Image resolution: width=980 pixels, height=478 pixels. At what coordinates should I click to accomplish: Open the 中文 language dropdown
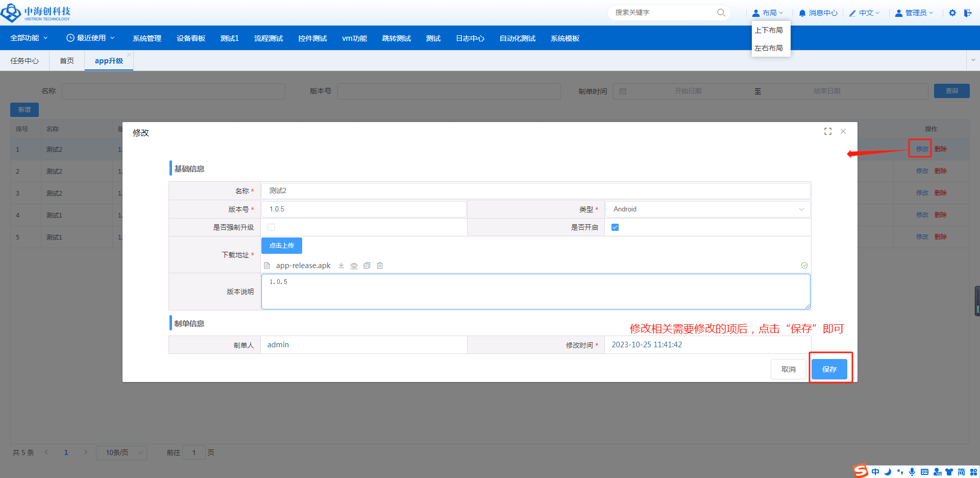coord(865,13)
